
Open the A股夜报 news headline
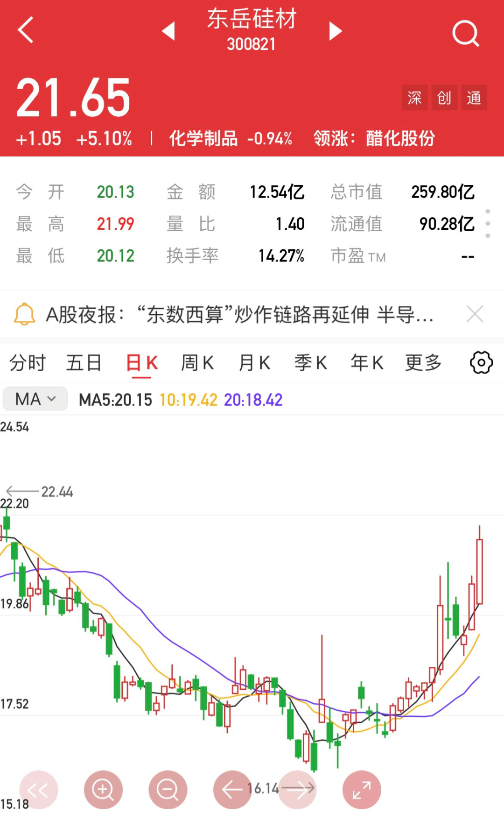point(240,314)
